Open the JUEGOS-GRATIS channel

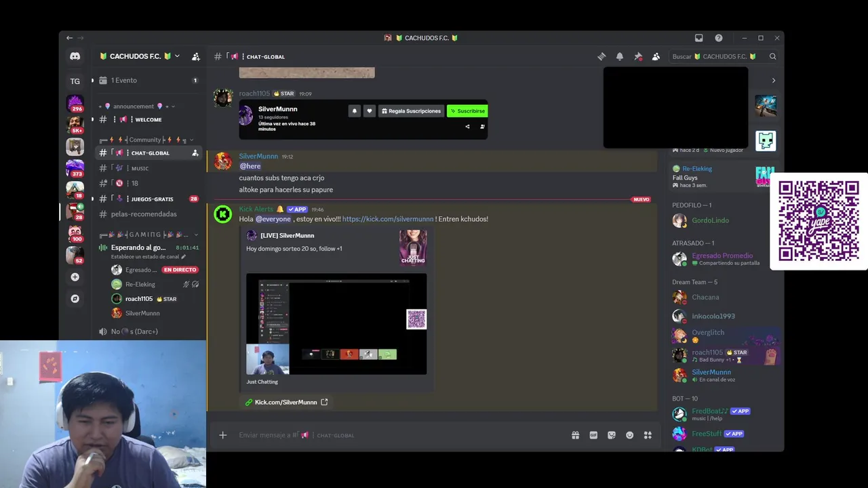149,199
